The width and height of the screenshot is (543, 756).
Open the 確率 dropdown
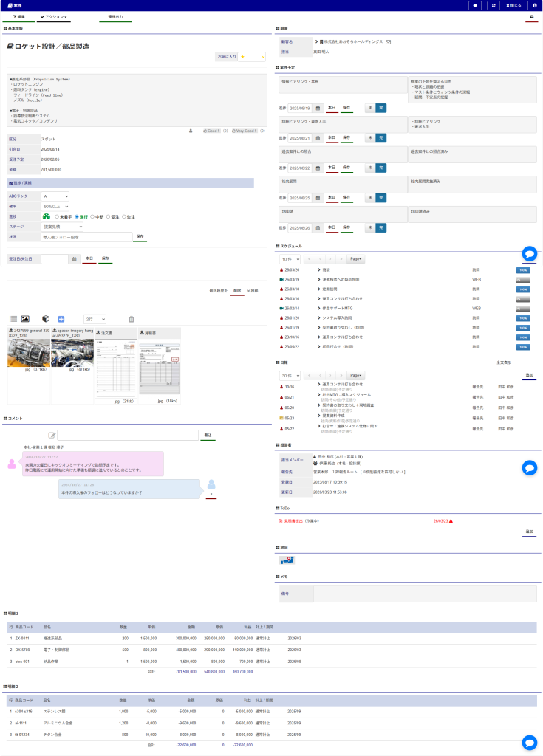pyautogui.click(x=55, y=207)
